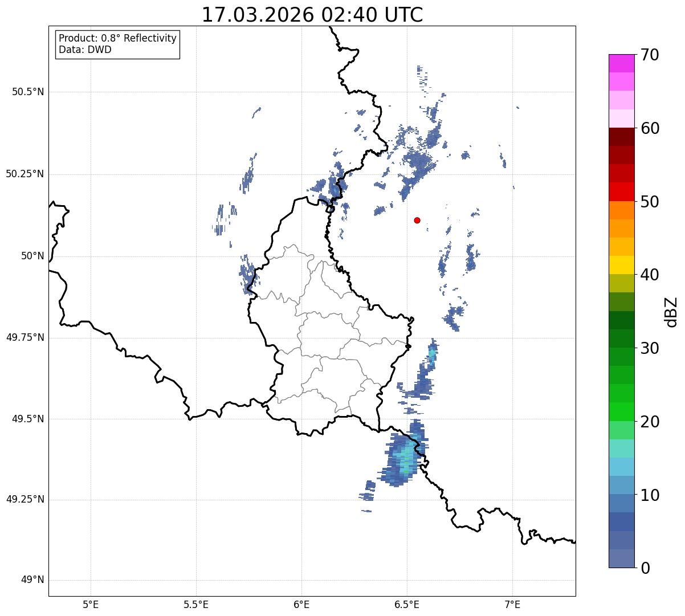The width and height of the screenshot is (685, 616).
Task: Click the 40 tick label on colorbar
Action: (650, 275)
